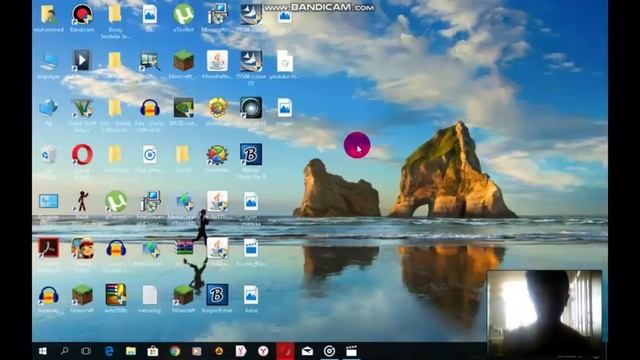This screenshot has height=360, width=640.
Task: Open Microsoft Store from the taskbar
Action: (x=153, y=351)
